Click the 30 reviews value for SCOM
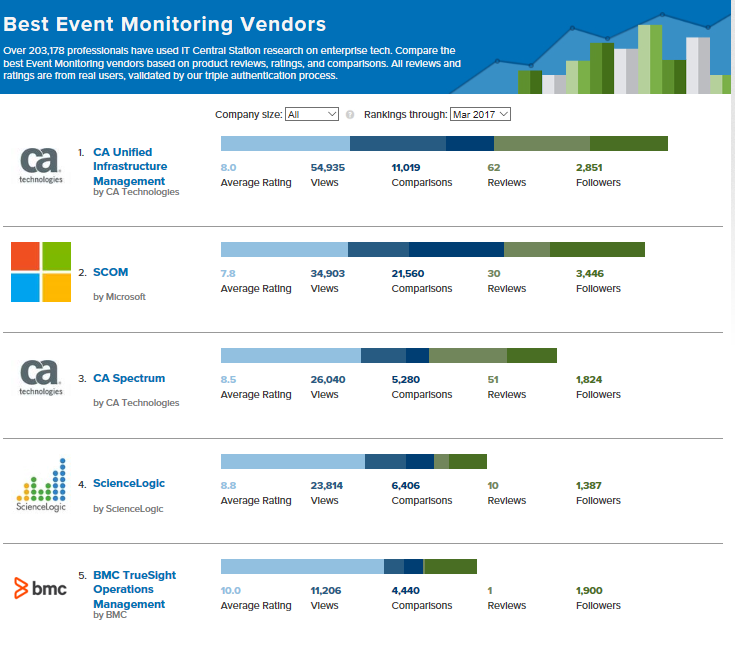The width and height of the screenshot is (735, 648). pos(494,273)
